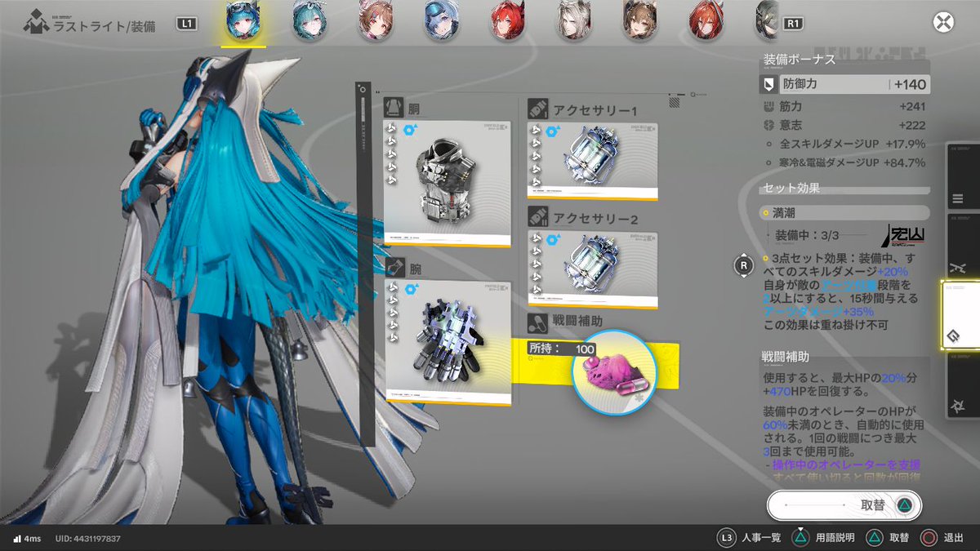The width and height of the screenshot is (980, 551).
Task: Click the アクセサリー2 slot type icon
Action: click(537, 218)
